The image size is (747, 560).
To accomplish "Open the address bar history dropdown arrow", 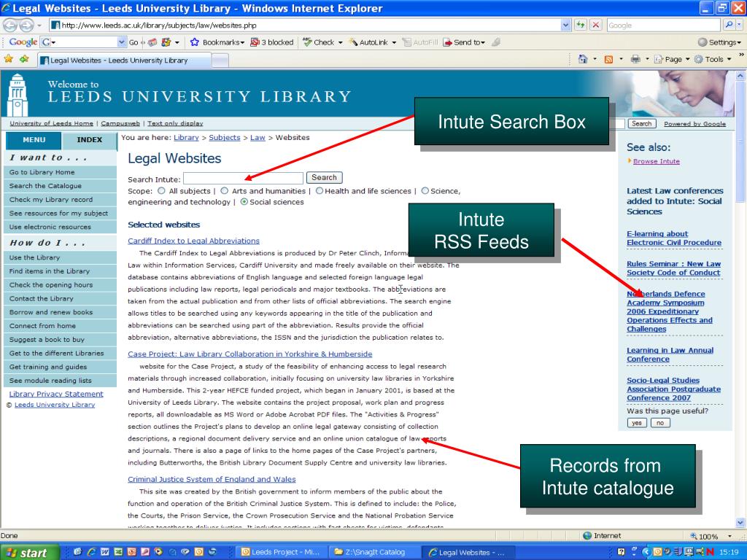I will point(565,26).
